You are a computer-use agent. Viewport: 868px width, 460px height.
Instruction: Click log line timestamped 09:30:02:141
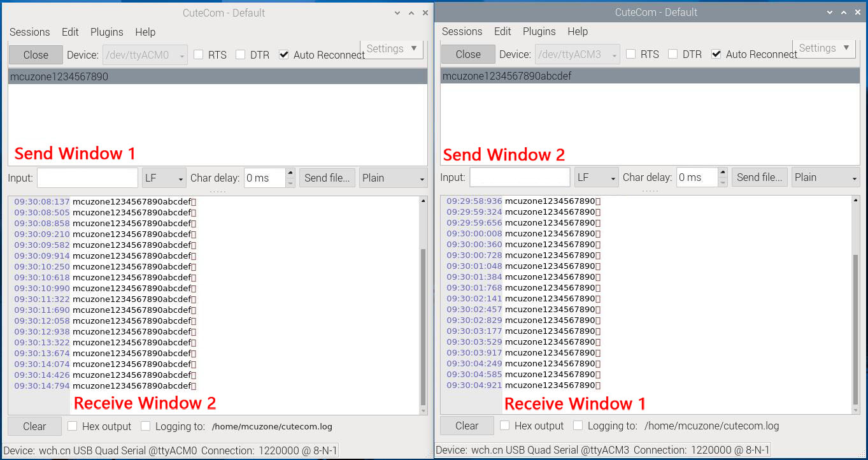pos(523,299)
